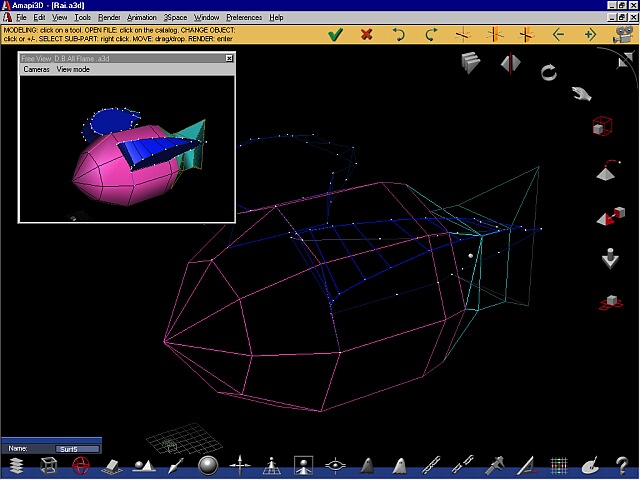Click the red X cancel icon

point(367,34)
